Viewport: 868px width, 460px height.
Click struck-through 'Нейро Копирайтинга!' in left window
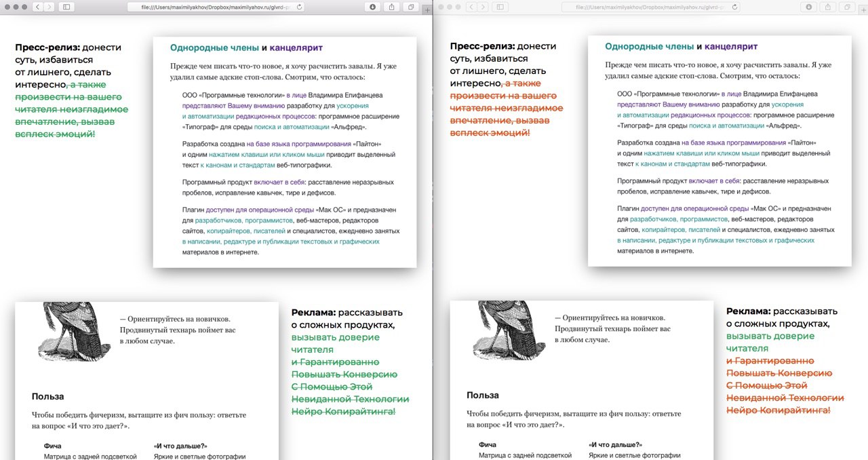(343, 411)
